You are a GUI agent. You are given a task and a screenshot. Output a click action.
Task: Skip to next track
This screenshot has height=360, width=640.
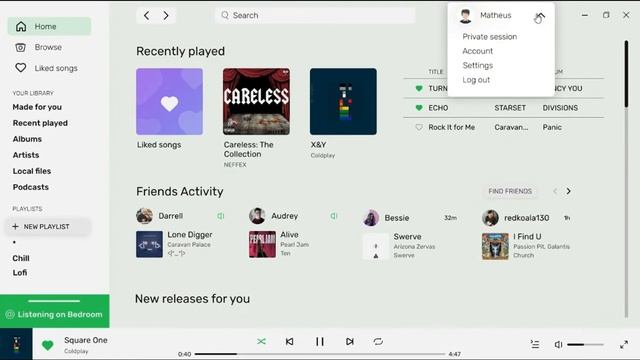(x=349, y=341)
